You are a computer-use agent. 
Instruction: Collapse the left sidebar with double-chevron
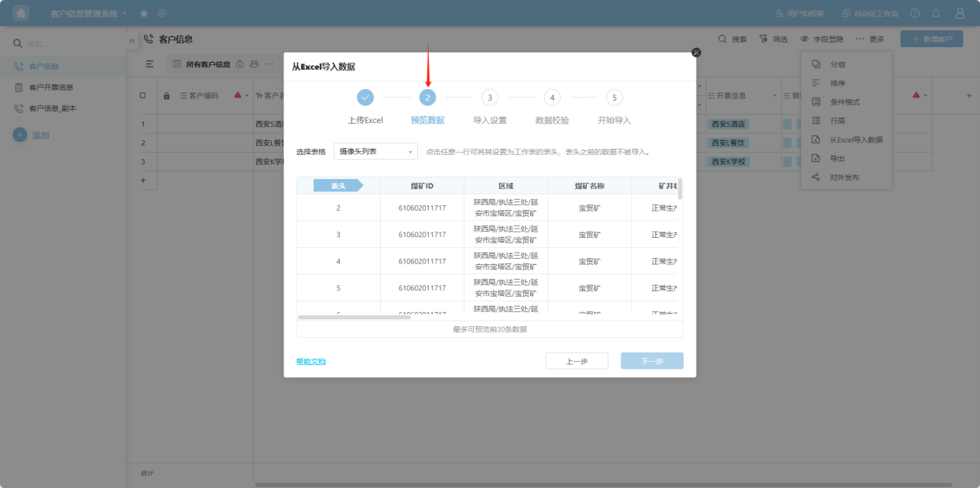[132, 40]
